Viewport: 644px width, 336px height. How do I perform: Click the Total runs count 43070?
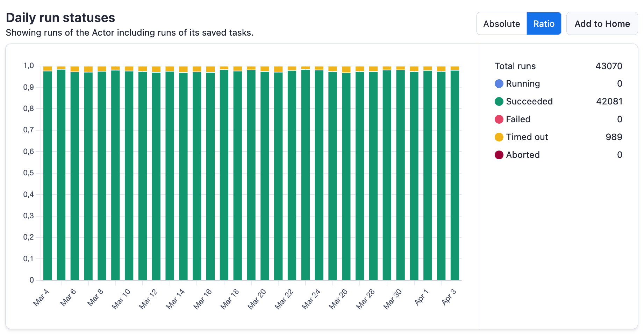608,66
